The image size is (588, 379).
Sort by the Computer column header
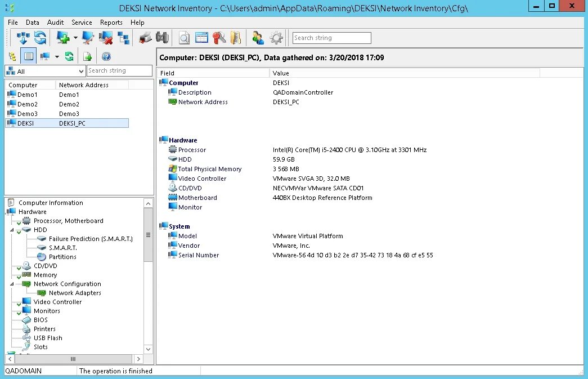[x=30, y=85]
